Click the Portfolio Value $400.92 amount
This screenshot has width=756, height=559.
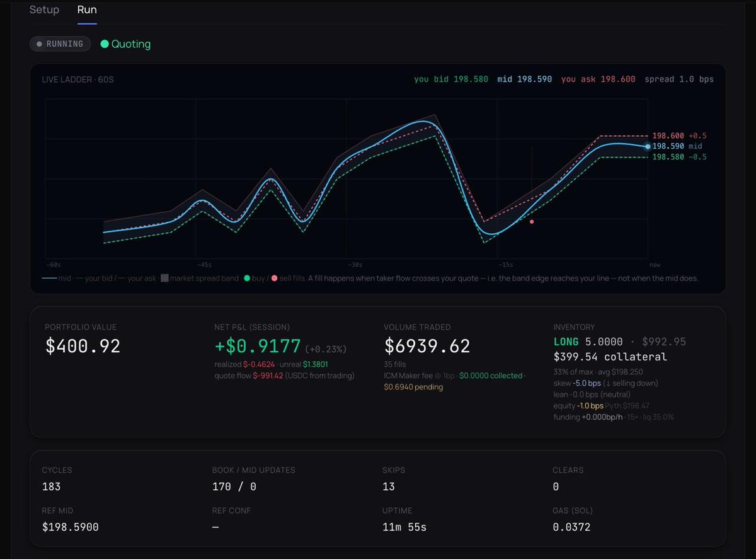pos(83,346)
